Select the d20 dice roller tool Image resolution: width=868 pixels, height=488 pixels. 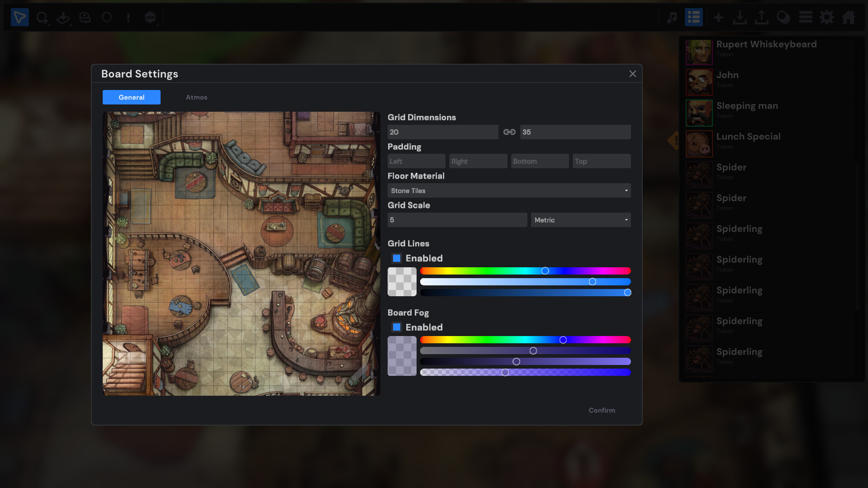click(x=150, y=18)
